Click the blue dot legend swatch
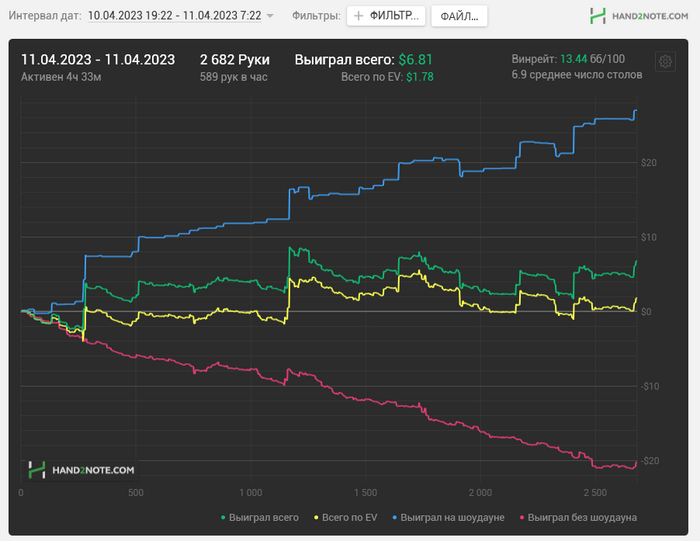This screenshot has height=541, width=700. (x=394, y=518)
